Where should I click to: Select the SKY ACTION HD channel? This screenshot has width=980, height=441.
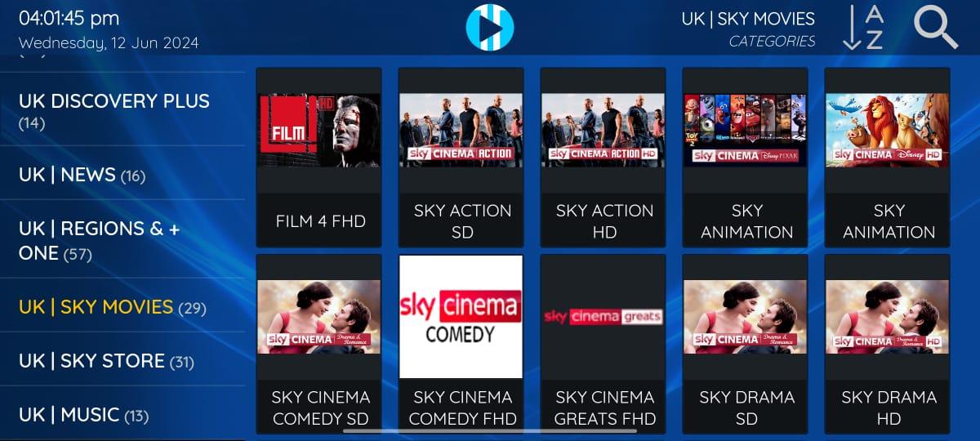[604, 157]
